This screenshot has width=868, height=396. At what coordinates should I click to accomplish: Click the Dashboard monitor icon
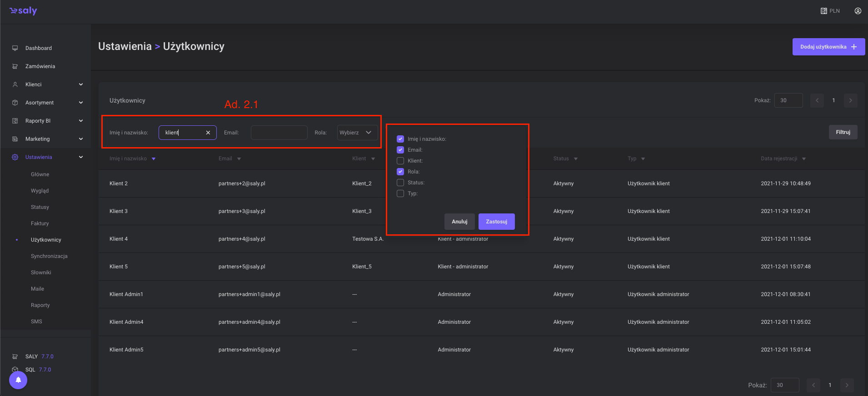[x=15, y=48]
